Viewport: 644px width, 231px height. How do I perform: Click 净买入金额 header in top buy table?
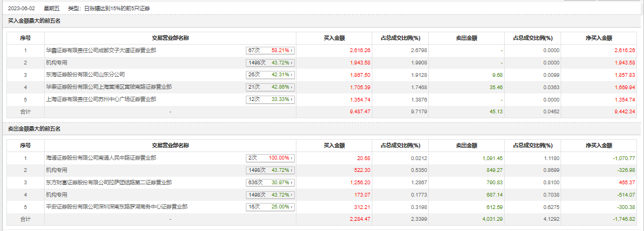click(x=599, y=38)
